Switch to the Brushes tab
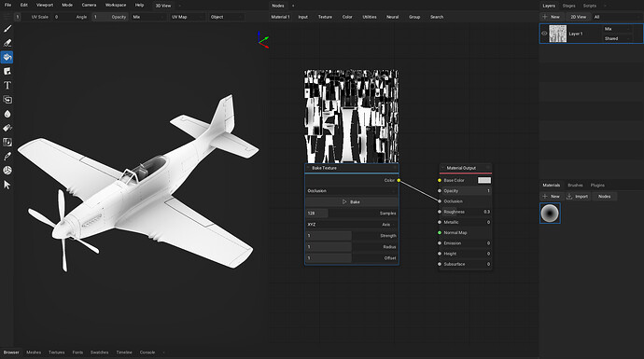This screenshot has width=644, height=359. click(575, 186)
